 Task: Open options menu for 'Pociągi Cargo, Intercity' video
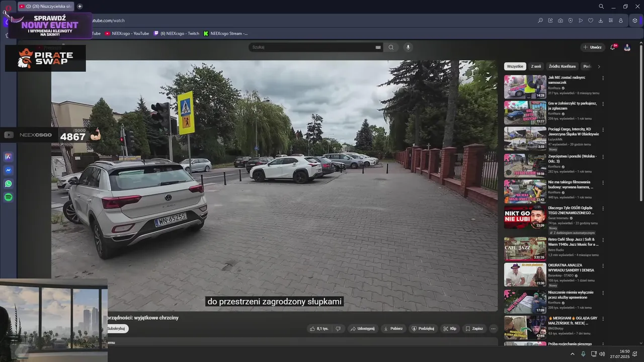coord(603,130)
